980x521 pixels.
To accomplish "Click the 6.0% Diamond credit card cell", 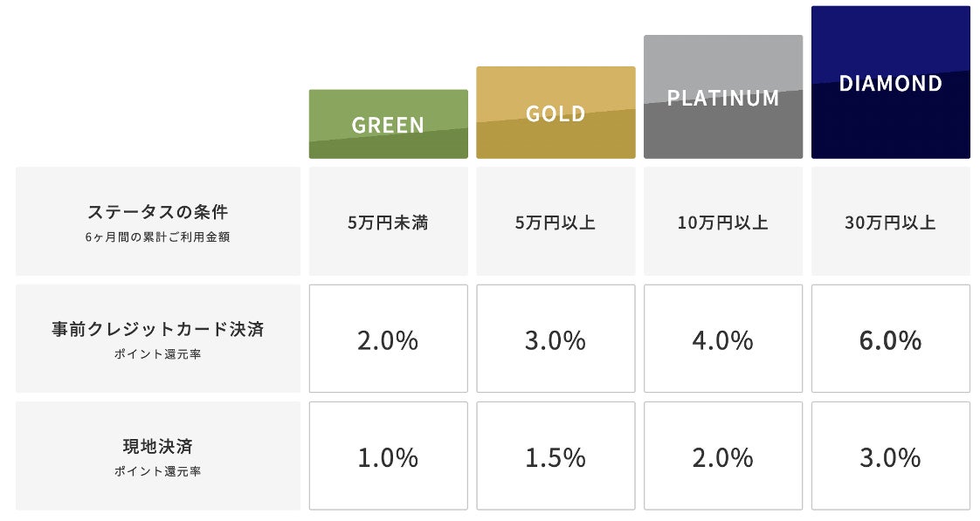I will coord(890,339).
